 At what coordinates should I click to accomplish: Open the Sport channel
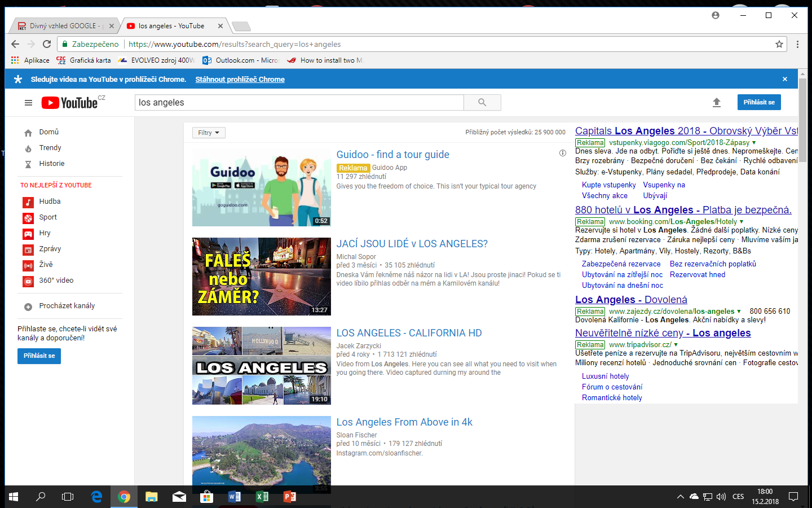(x=48, y=217)
